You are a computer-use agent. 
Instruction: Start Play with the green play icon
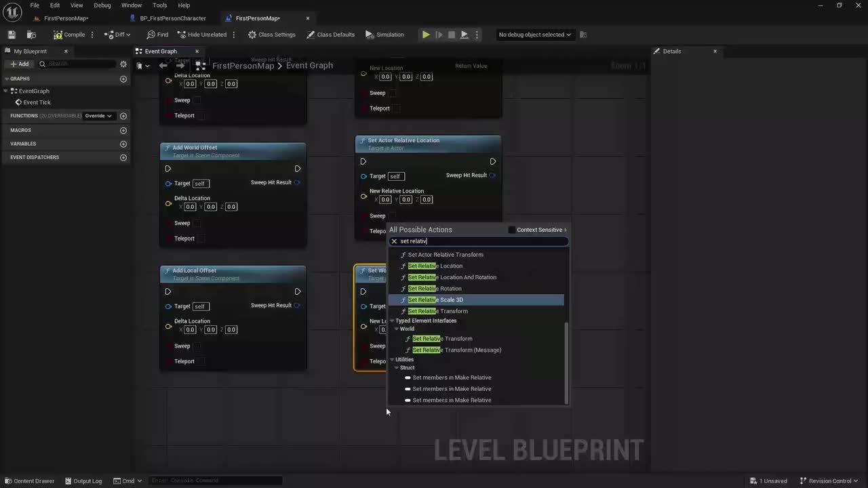[426, 35]
